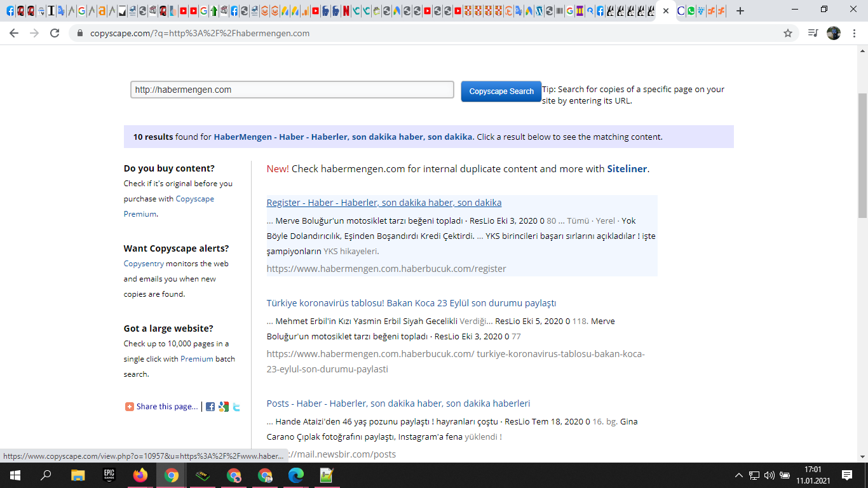
Task: Bookmark this page with the star icon
Action: (x=788, y=33)
